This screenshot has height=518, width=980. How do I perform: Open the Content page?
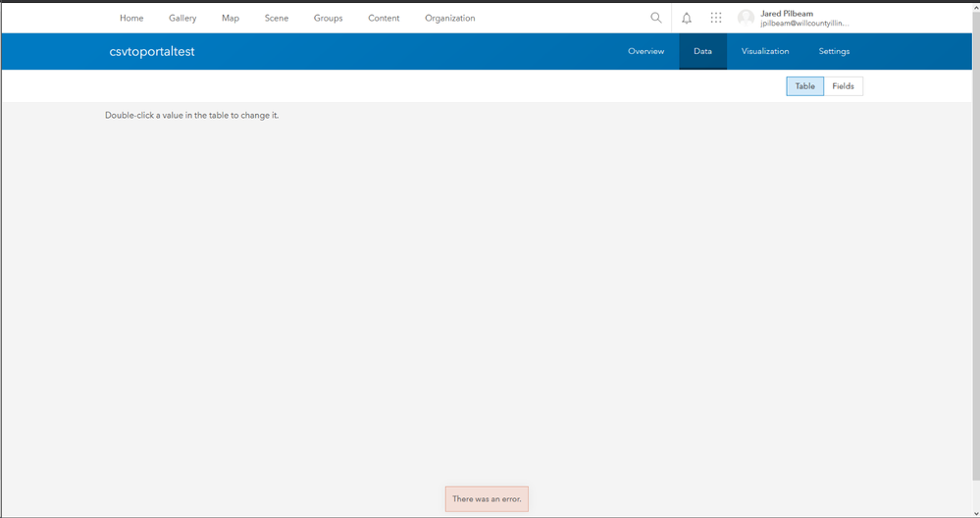(x=384, y=18)
